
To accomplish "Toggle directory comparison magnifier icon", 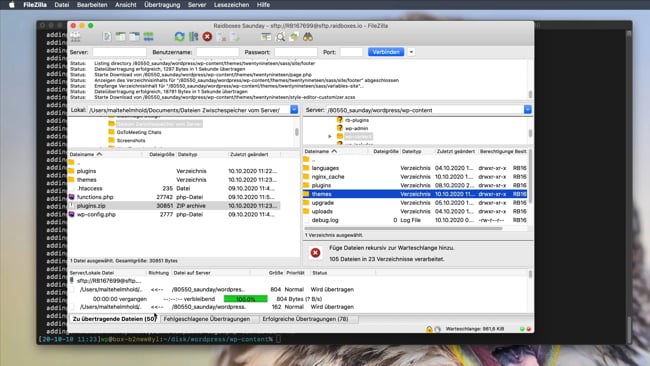I will tap(281, 37).
